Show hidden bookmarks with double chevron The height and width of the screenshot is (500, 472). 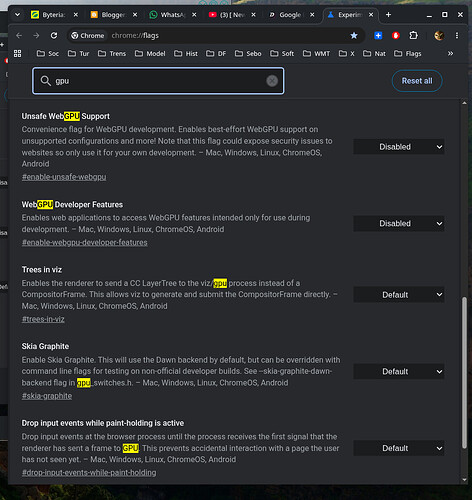click(450, 54)
